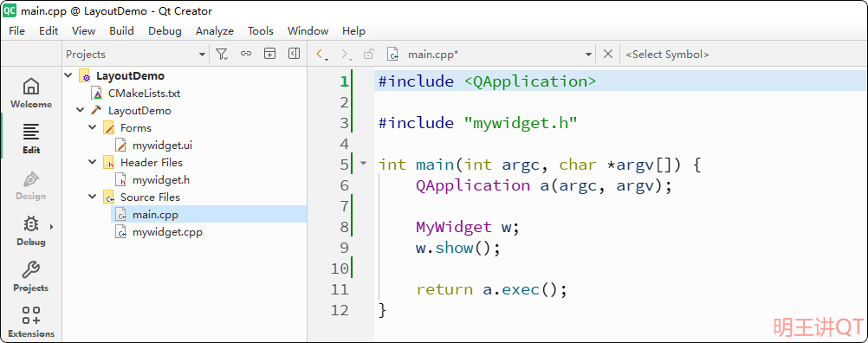Select the Forms folder row
Viewport: 868px width, 343px height.
coord(136,128)
